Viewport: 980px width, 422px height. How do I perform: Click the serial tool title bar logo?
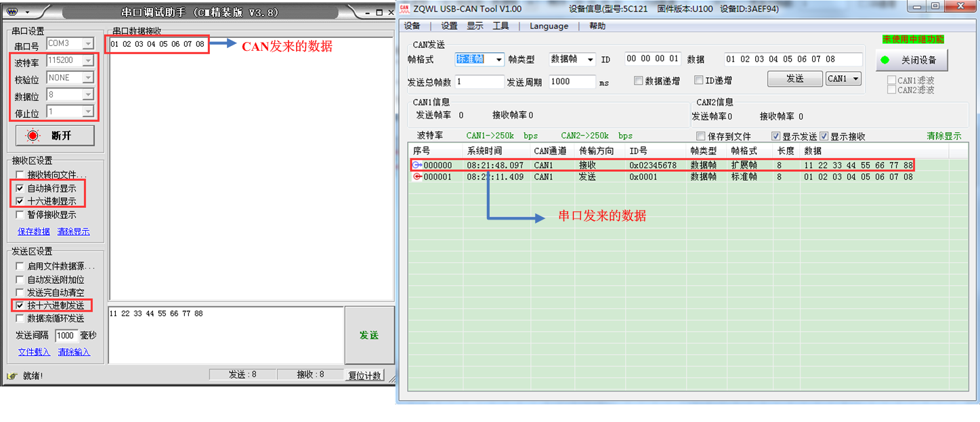coord(14,12)
